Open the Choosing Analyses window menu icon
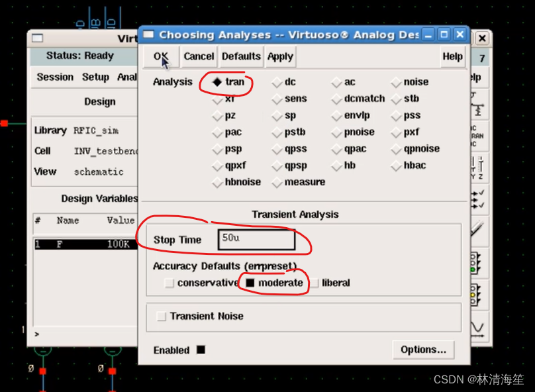 point(148,34)
